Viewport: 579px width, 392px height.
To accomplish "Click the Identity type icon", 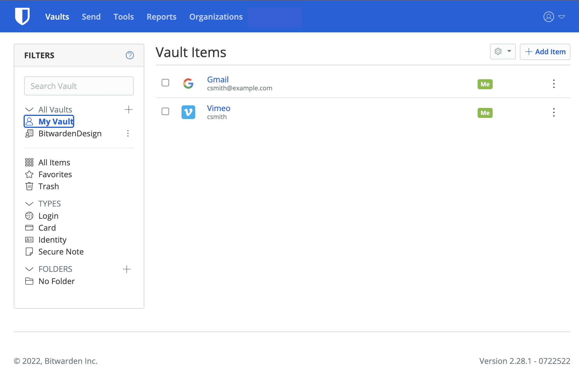I will (x=29, y=239).
